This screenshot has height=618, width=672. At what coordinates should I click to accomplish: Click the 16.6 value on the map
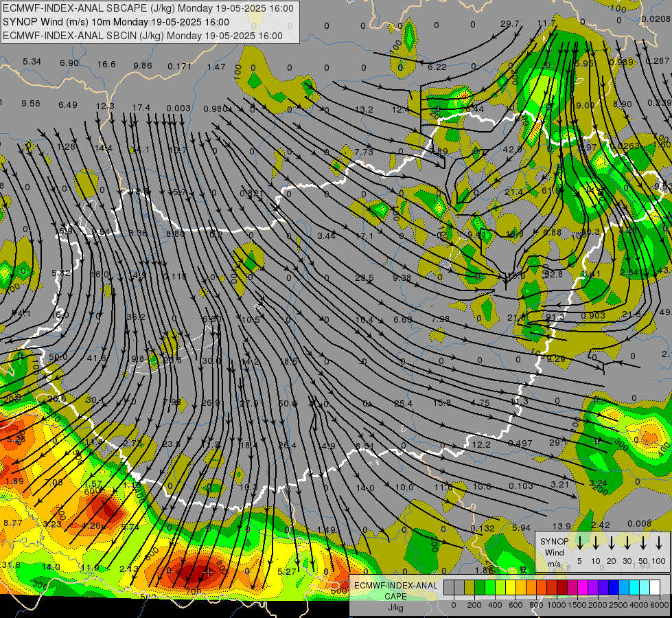106,65
